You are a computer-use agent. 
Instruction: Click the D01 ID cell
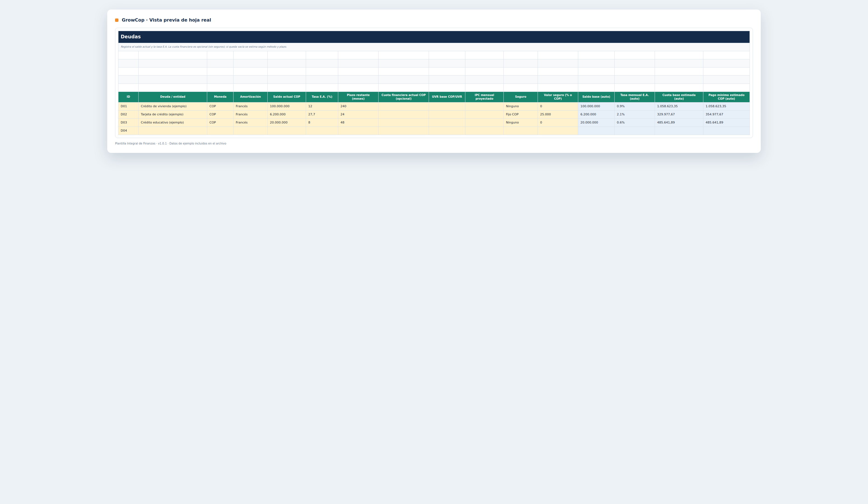click(129, 106)
